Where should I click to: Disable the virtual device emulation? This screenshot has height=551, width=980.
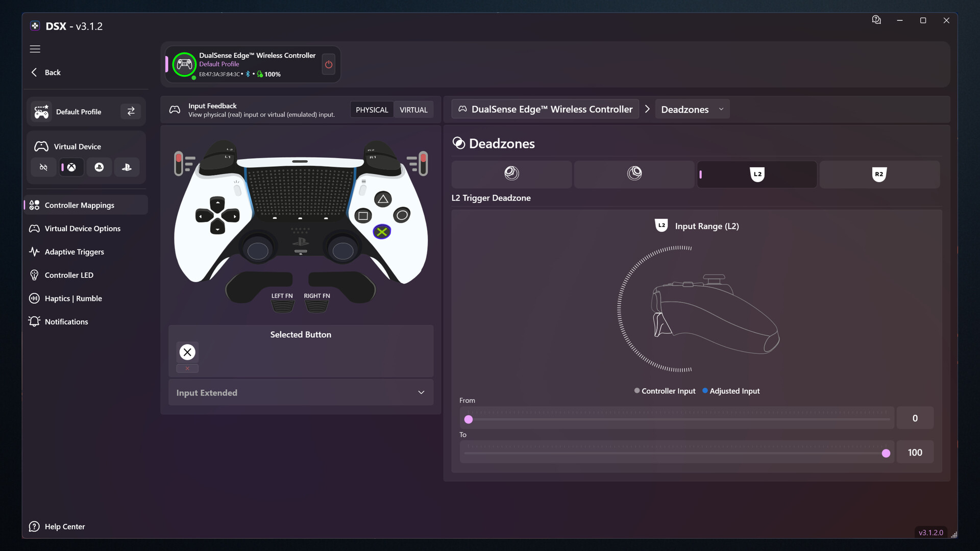[43, 167]
